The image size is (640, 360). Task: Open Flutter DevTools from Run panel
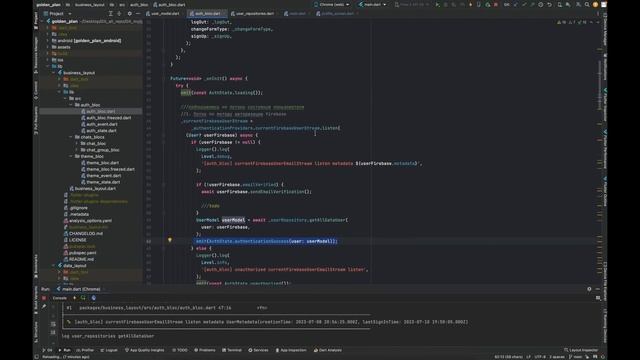pos(93,298)
